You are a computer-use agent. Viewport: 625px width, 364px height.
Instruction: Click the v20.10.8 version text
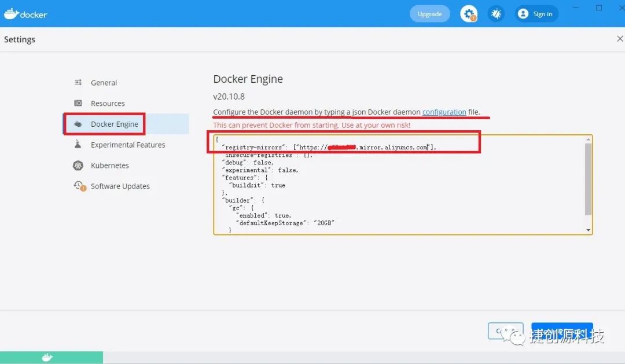[x=229, y=97]
